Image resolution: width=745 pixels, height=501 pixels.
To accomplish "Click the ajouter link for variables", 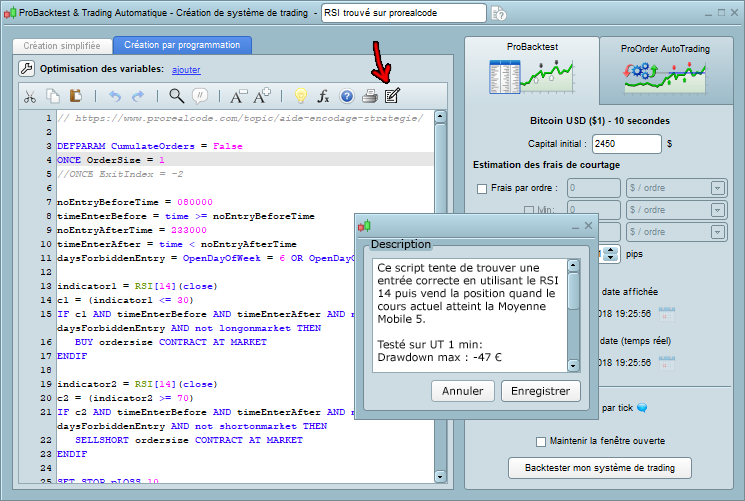I will pos(186,70).
